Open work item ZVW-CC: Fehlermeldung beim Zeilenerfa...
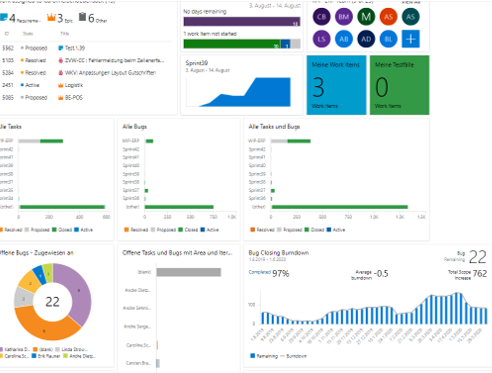The width and height of the screenshot is (492, 373). pyautogui.click(x=114, y=60)
